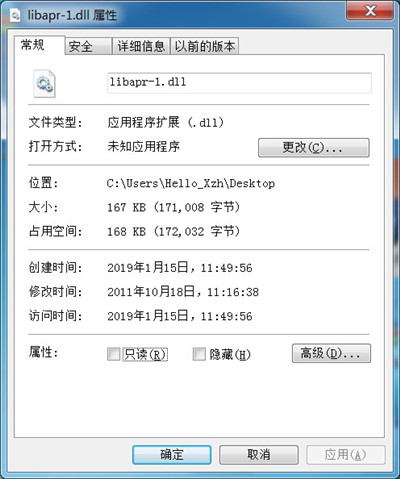Click the title bar file icon

(x=15, y=16)
